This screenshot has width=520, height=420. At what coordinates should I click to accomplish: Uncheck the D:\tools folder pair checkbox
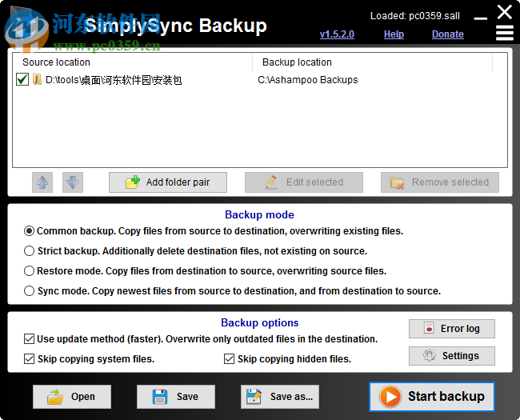(x=22, y=80)
